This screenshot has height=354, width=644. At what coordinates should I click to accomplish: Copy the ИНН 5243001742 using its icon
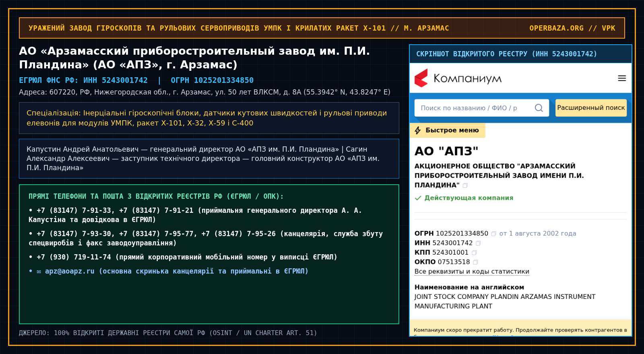pyautogui.click(x=478, y=243)
